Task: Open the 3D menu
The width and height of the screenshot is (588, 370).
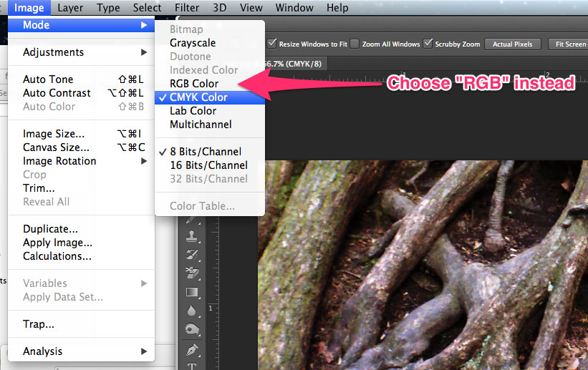Action: click(x=220, y=7)
